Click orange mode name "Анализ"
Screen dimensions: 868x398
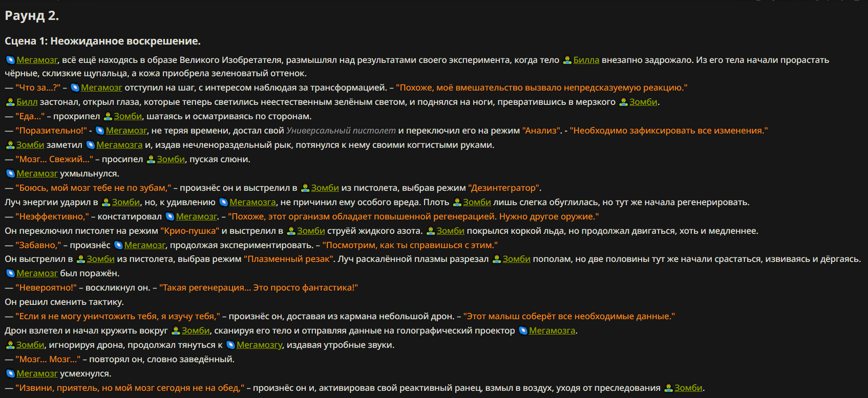coord(542,130)
